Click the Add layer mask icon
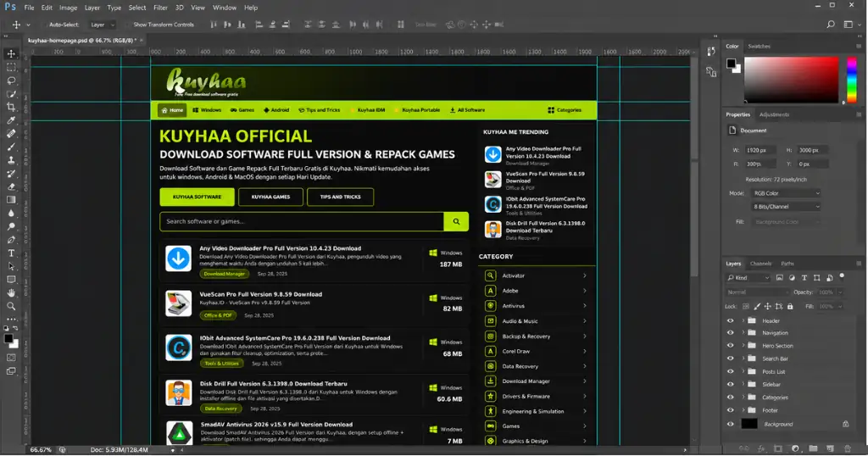 (x=778, y=448)
